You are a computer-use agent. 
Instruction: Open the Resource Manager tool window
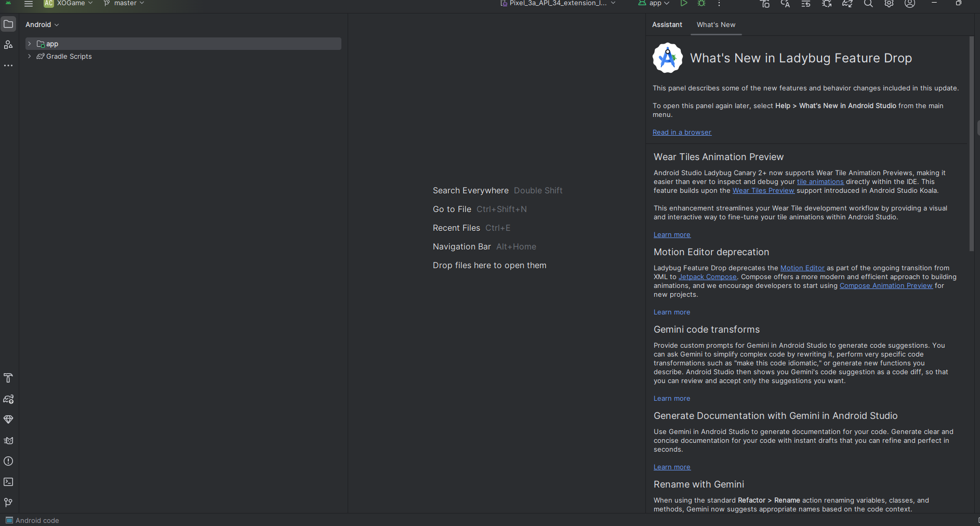tap(8, 45)
